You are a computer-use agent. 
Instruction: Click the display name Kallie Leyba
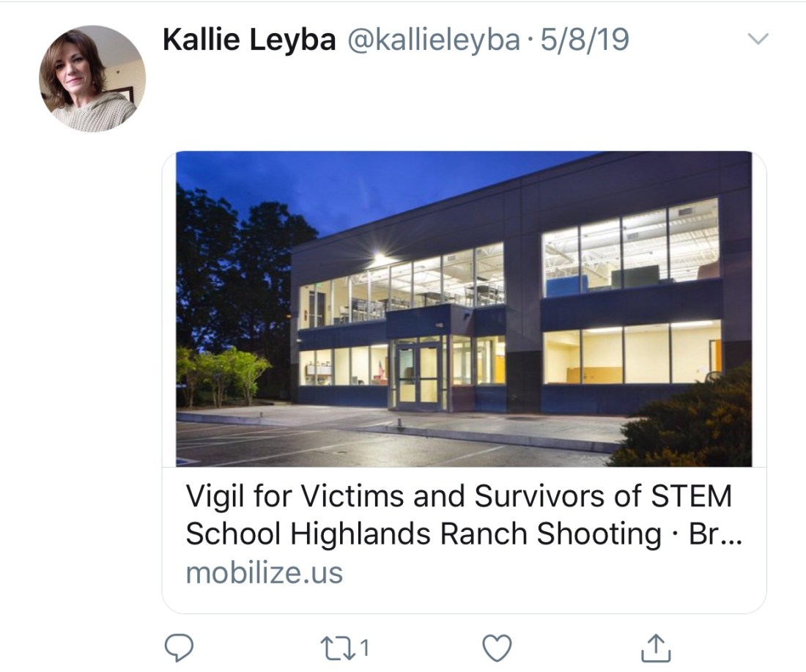tap(249, 40)
